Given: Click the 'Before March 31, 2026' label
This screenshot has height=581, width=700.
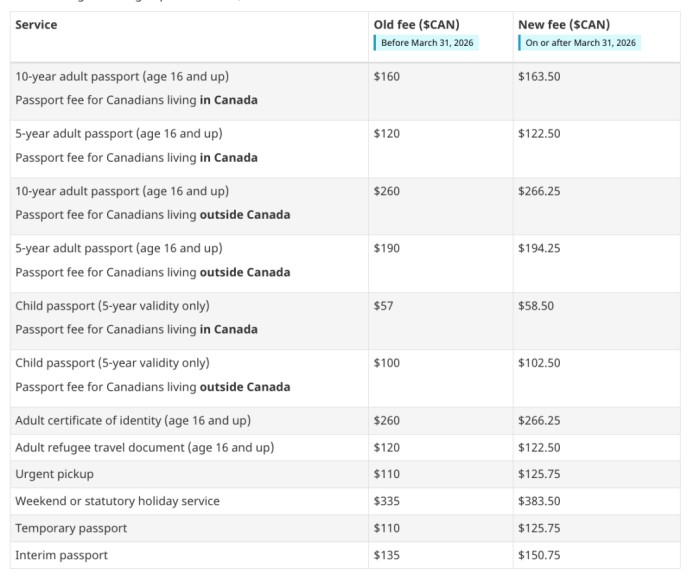Looking at the screenshot, I should pyautogui.click(x=428, y=43).
